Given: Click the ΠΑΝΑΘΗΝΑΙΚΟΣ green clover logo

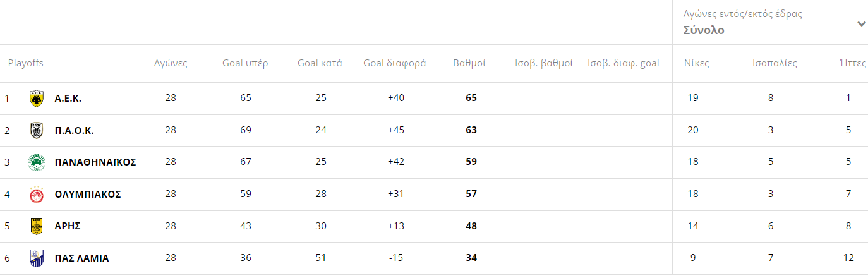Looking at the screenshot, I should 37,162.
